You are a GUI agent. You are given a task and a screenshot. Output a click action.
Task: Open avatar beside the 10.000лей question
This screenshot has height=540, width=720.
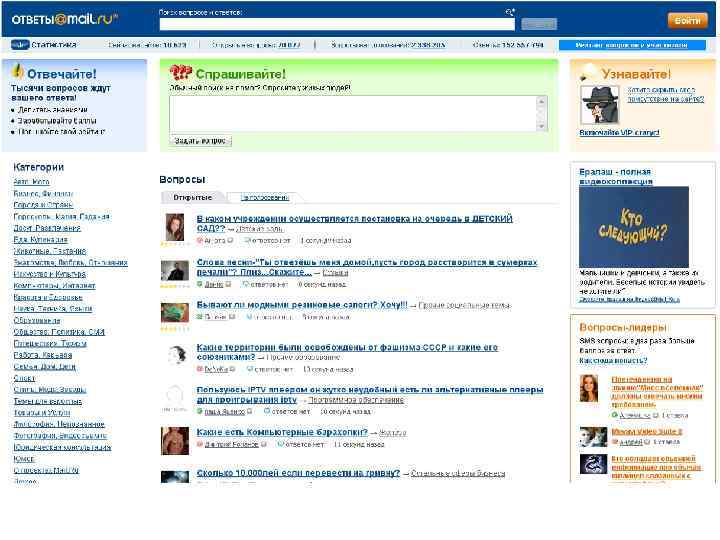(x=174, y=477)
